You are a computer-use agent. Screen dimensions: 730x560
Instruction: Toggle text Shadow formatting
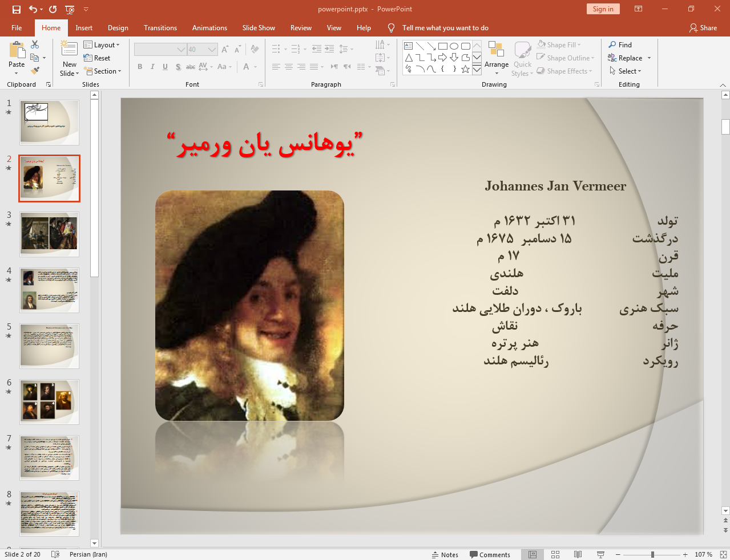click(178, 67)
